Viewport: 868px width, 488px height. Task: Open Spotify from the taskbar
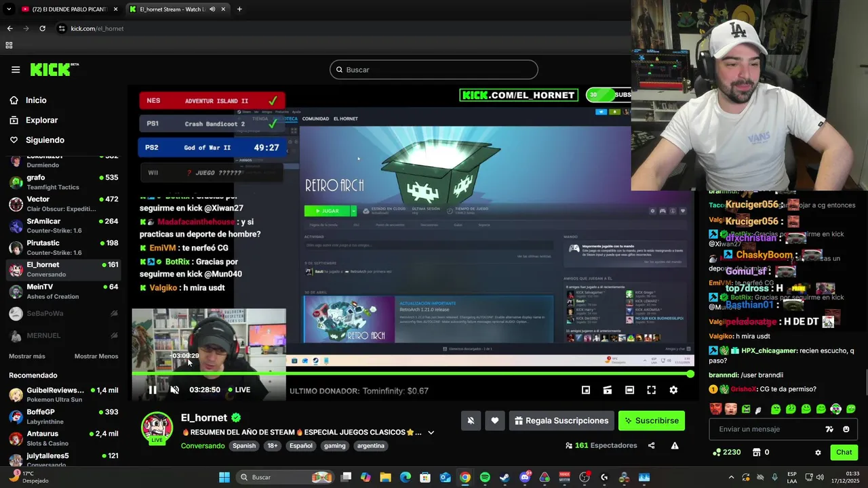(485, 477)
